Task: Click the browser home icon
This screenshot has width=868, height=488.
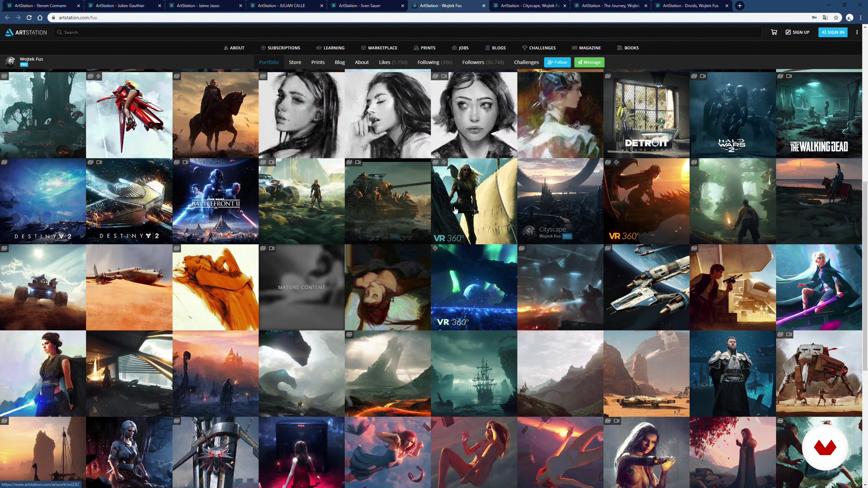Action: (x=40, y=18)
